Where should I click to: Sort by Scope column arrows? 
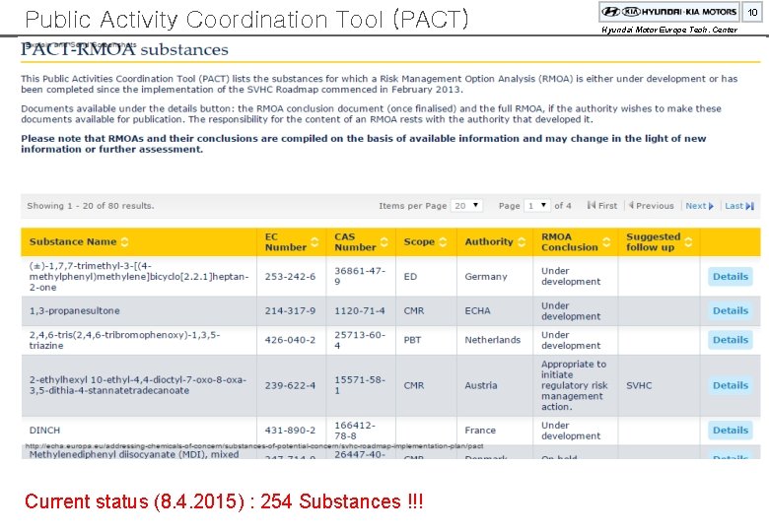tap(443, 242)
